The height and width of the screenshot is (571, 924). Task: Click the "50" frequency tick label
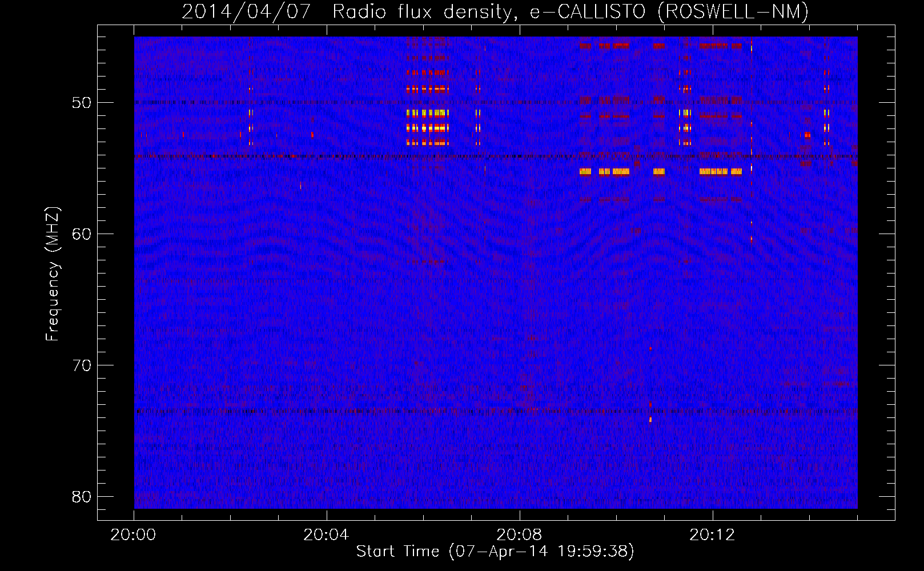82,103
